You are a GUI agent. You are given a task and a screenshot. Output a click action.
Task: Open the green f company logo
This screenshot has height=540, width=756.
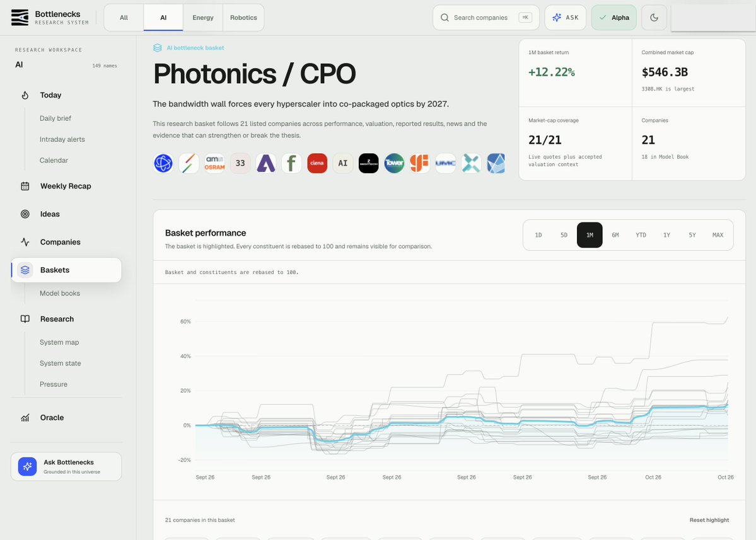291,163
